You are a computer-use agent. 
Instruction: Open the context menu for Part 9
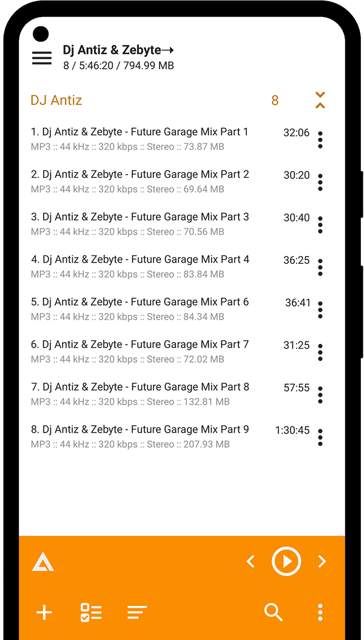click(x=320, y=437)
